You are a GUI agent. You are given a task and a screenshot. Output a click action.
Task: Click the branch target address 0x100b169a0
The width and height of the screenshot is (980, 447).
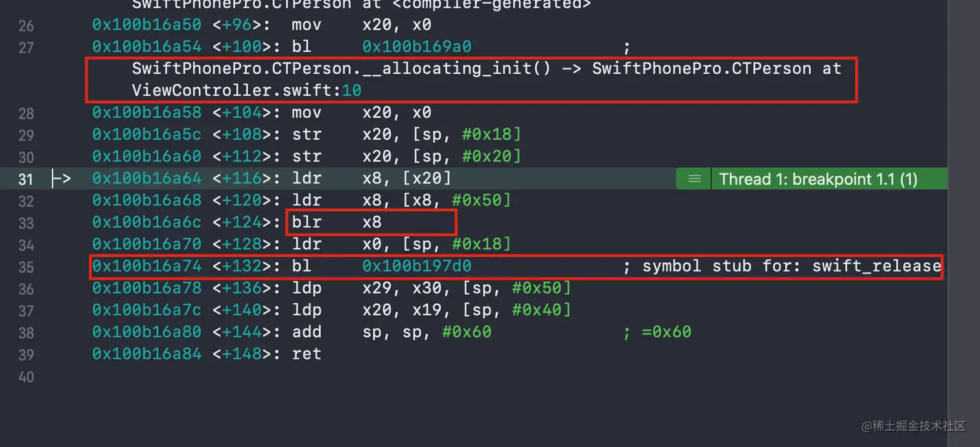pyautogui.click(x=417, y=47)
